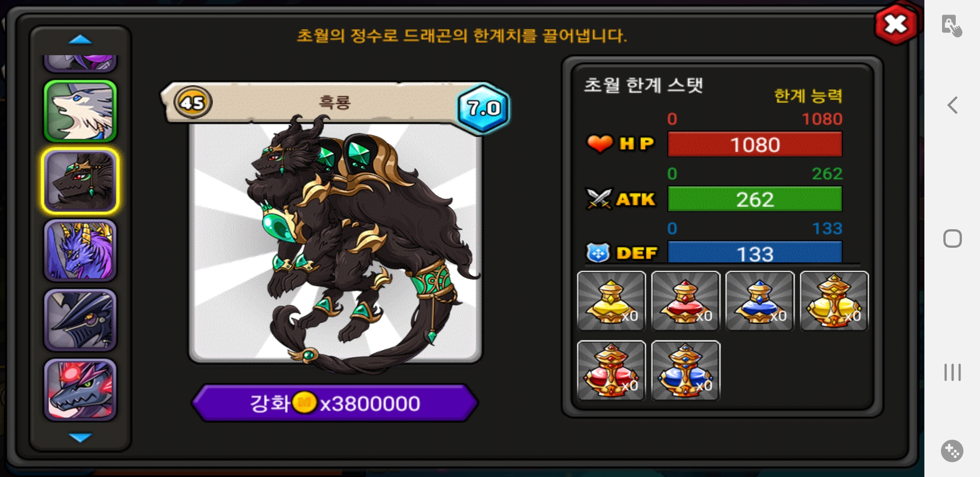Choose the purple horned dragon portrait
This screenshot has width=980, height=477.
pyautogui.click(x=80, y=250)
